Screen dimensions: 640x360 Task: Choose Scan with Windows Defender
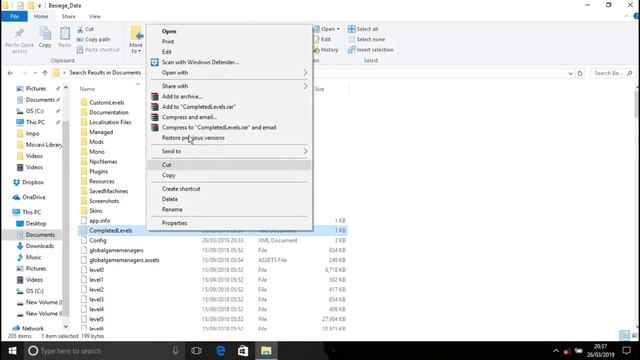tap(230, 62)
